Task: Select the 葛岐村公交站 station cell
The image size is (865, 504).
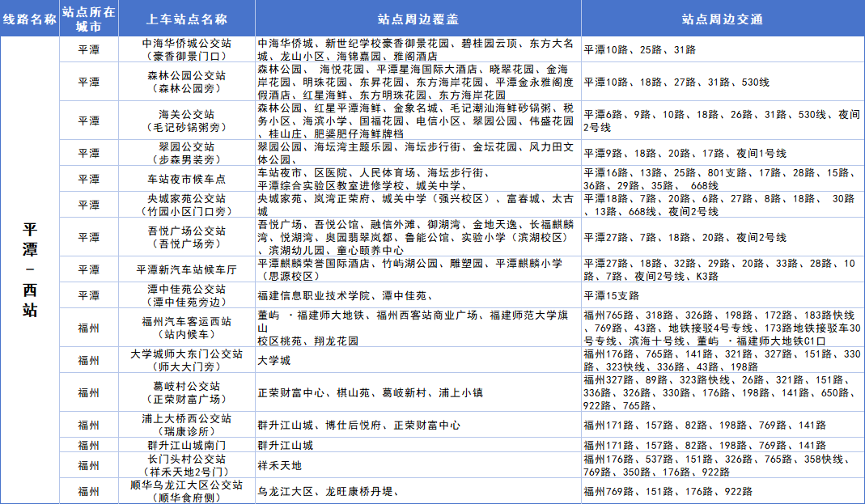Action: tap(187, 392)
